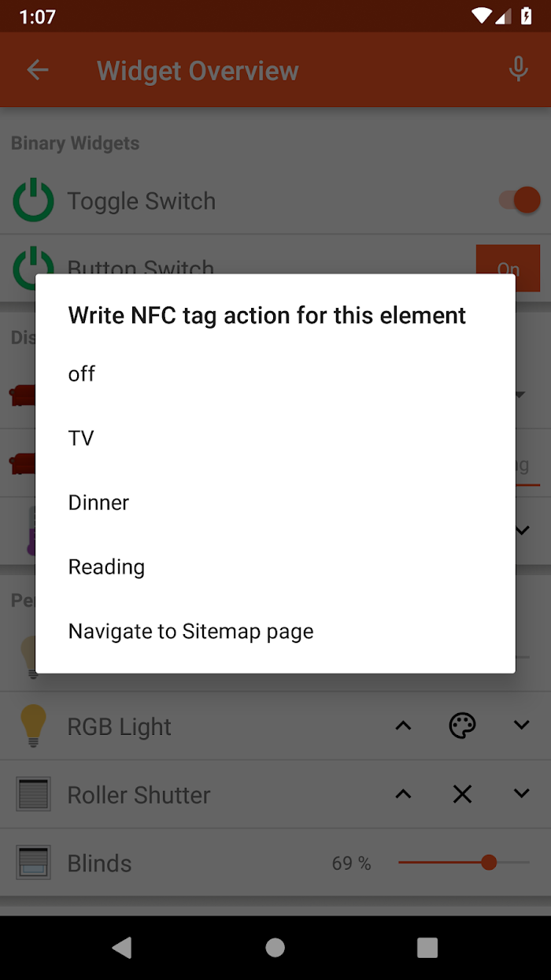Click the Blinds window icon
This screenshot has width=551, height=980.
click(x=33, y=863)
